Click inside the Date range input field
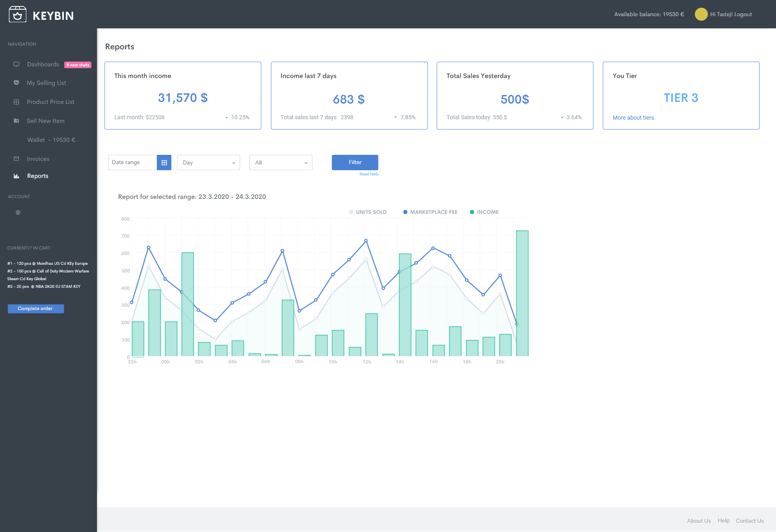Viewport: 776px width, 532px height. coord(133,163)
